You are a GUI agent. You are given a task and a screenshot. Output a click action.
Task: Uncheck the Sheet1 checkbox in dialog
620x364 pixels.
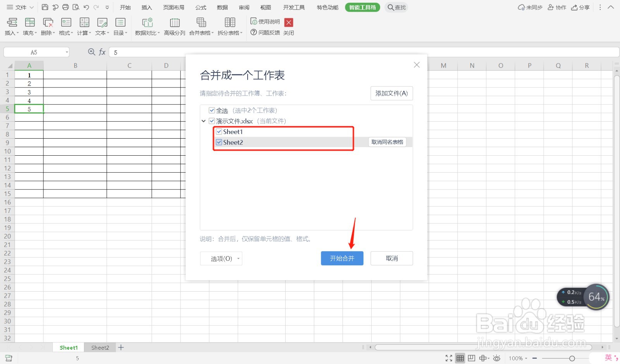[x=219, y=132]
